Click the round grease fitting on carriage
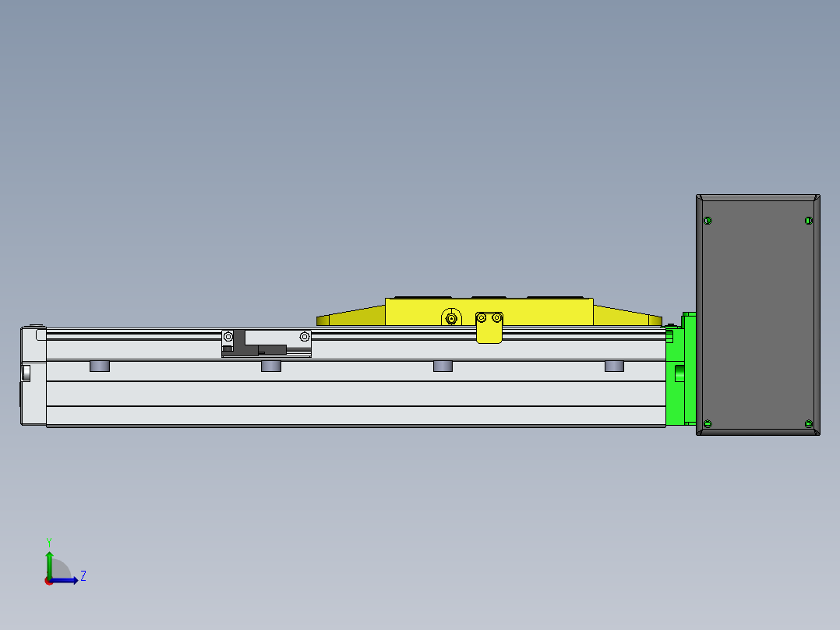 (451, 318)
